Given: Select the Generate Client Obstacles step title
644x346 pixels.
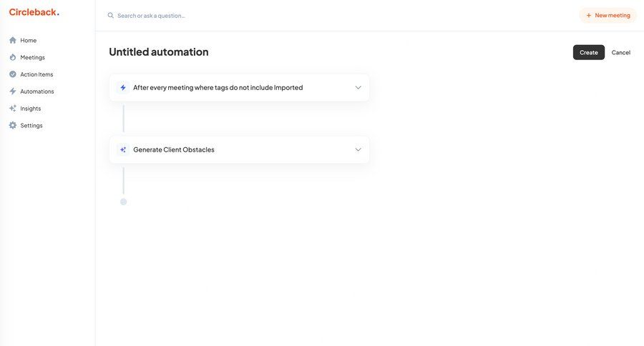Looking at the screenshot, I should click(x=174, y=150).
